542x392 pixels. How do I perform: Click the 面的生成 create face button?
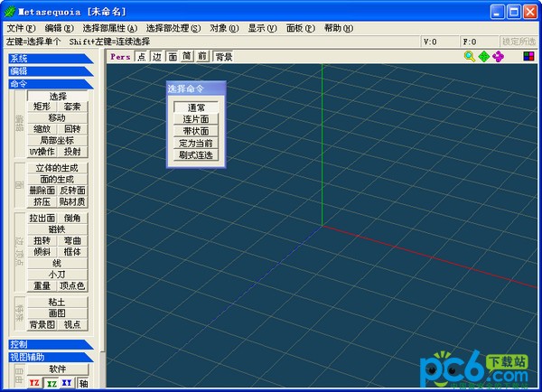tap(58, 180)
